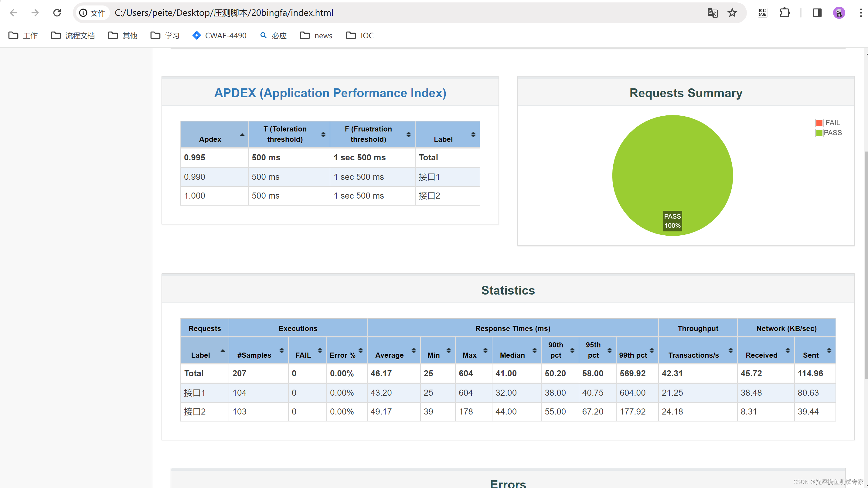Sort Statistics table by Label column
This screenshot has width=868, height=488.
click(x=205, y=350)
